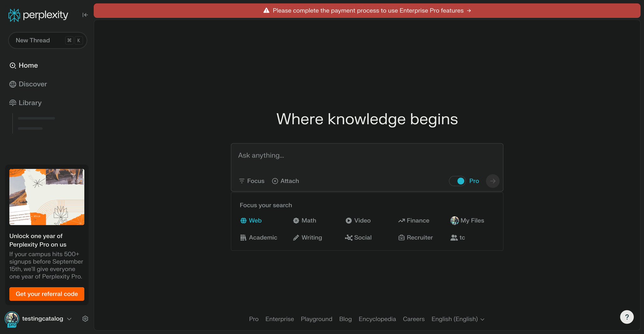This screenshot has height=334, width=644.
Task: Select Math focus option
Action: [304, 221]
